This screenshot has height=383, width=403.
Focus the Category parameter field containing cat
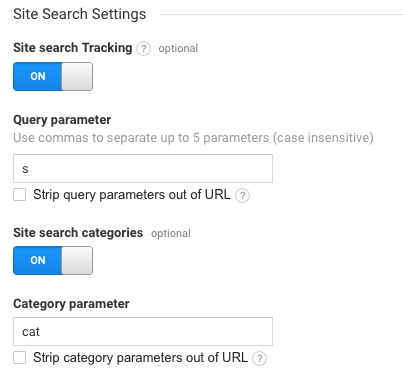pyautogui.click(x=143, y=331)
